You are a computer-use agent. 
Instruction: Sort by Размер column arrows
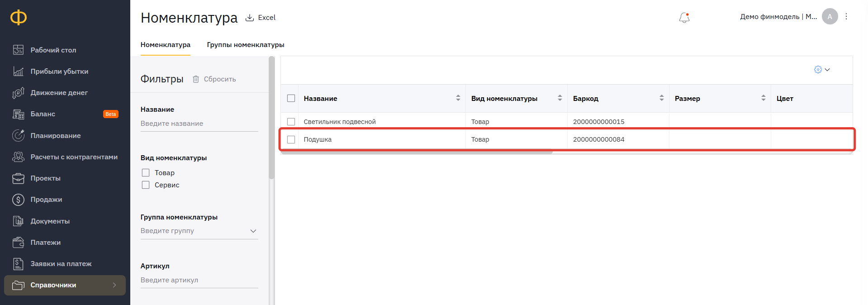click(764, 98)
